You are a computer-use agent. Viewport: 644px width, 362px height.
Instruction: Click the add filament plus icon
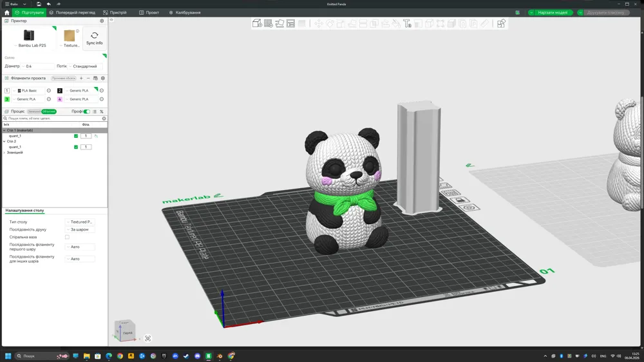(x=81, y=78)
